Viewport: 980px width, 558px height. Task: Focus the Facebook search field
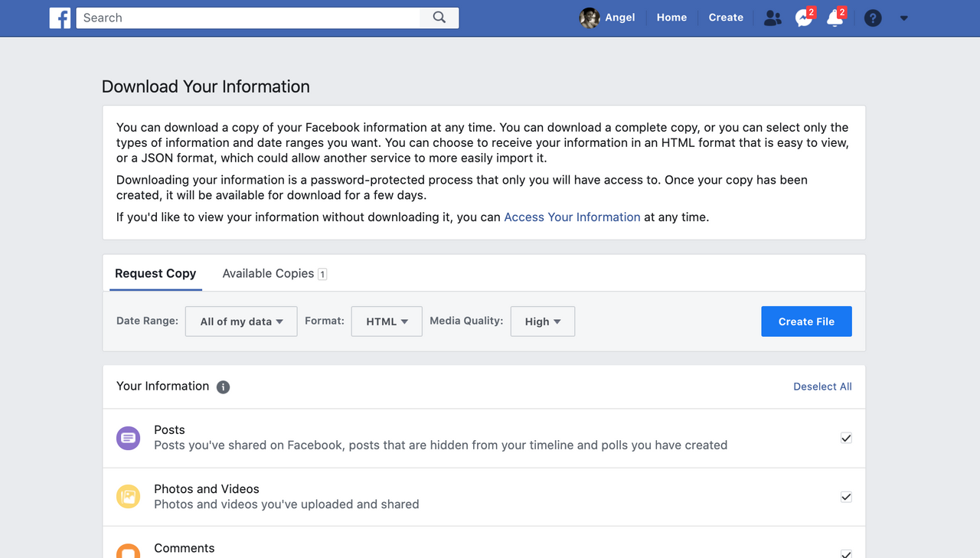tap(248, 18)
